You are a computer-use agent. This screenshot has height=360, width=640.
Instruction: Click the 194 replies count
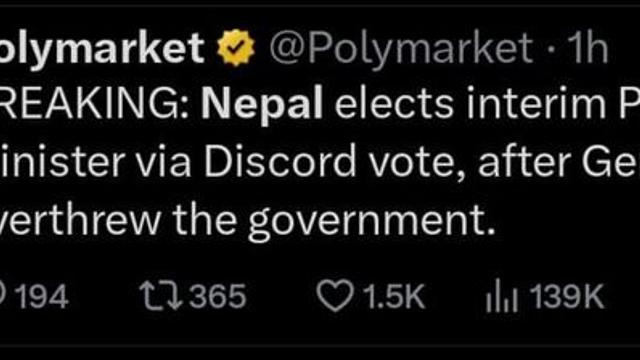point(42,296)
